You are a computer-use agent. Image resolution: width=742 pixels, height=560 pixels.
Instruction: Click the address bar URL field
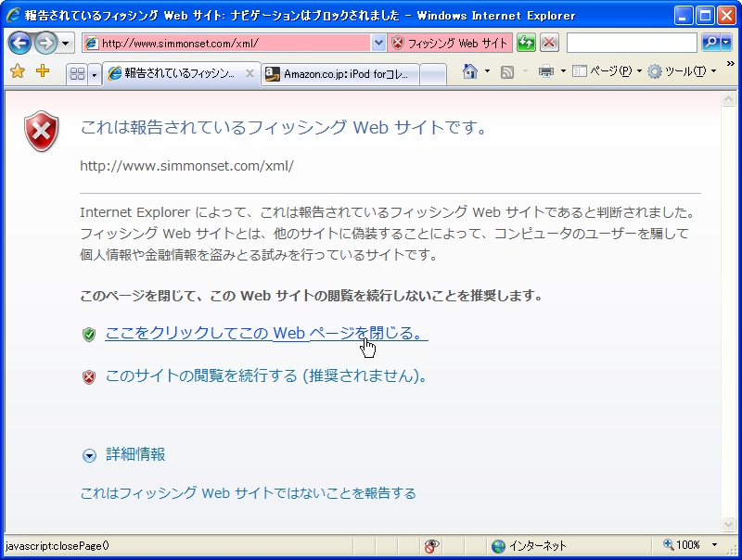pos(226,43)
